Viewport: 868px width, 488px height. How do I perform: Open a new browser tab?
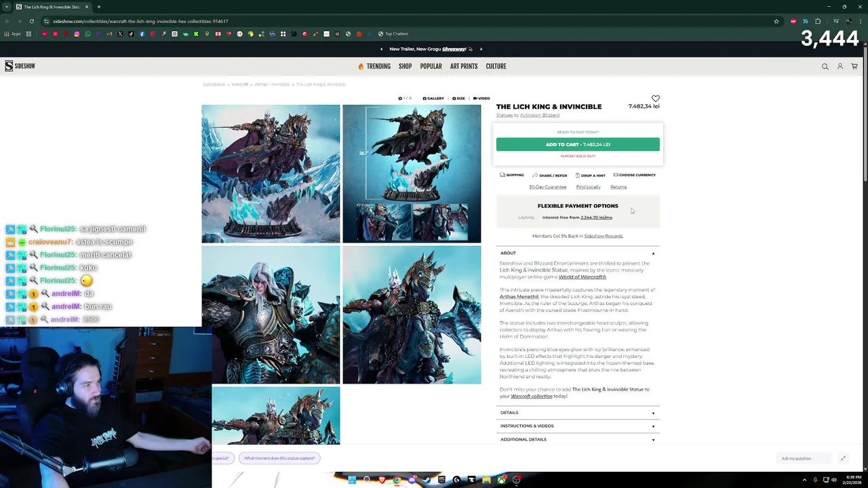[99, 7]
